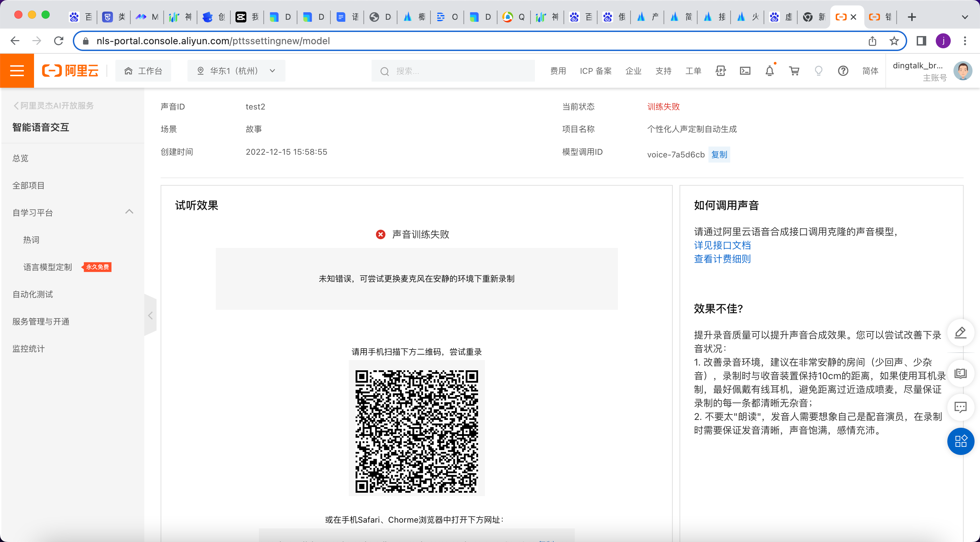Open the Chrome profile avatar
Image resolution: width=980 pixels, height=542 pixels.
943,41
